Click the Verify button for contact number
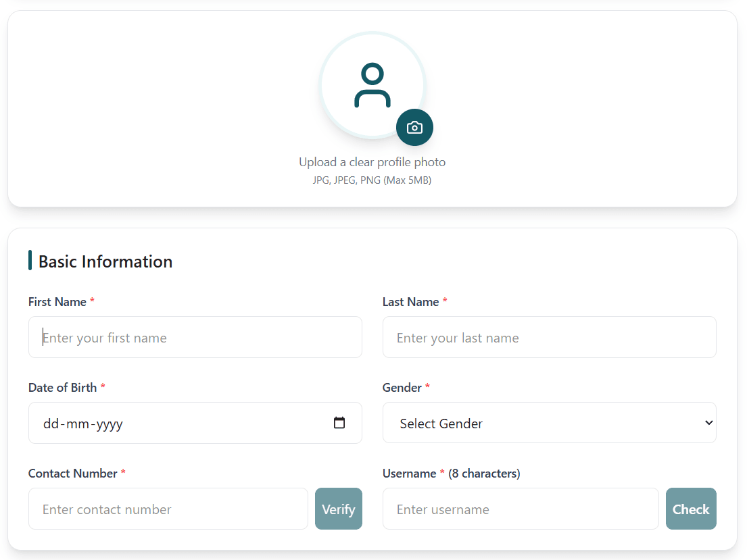The height and width of the screenshot is (560, 747). tap(338, 509)
